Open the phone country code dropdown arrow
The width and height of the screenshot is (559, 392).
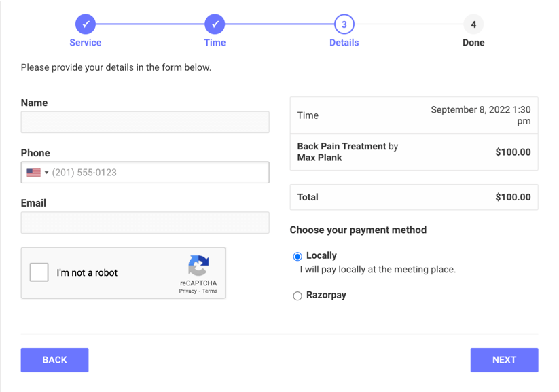pos(47,173)
